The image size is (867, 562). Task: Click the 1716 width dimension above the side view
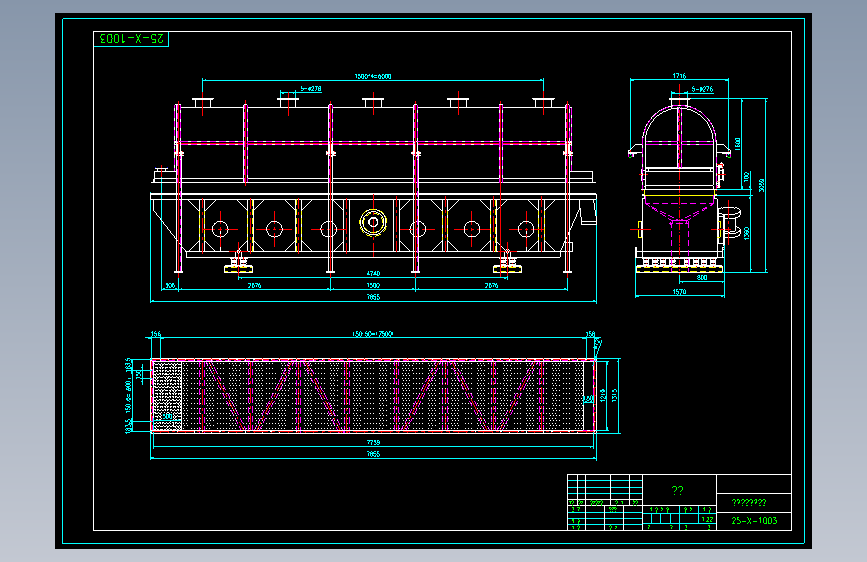click(679, 76)
